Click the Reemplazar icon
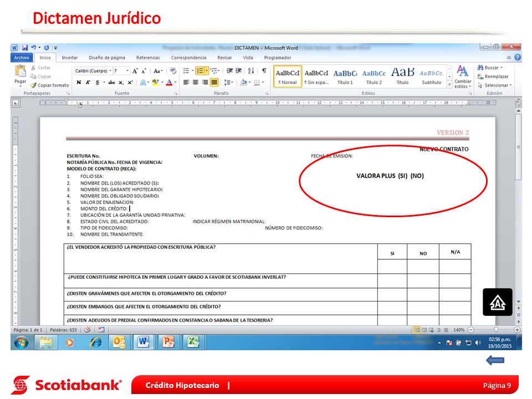532x399 pixels. (x=480, y=76)
